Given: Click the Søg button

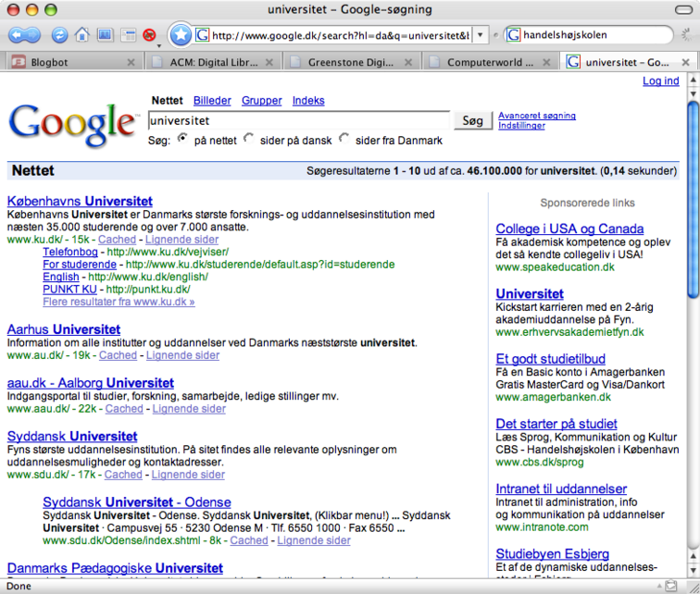Looking at the screenshot, I should (x=473, y=120).
